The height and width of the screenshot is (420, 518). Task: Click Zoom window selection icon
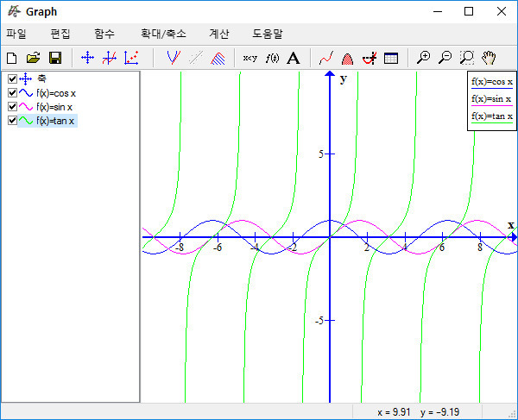[x=467, y=58]
